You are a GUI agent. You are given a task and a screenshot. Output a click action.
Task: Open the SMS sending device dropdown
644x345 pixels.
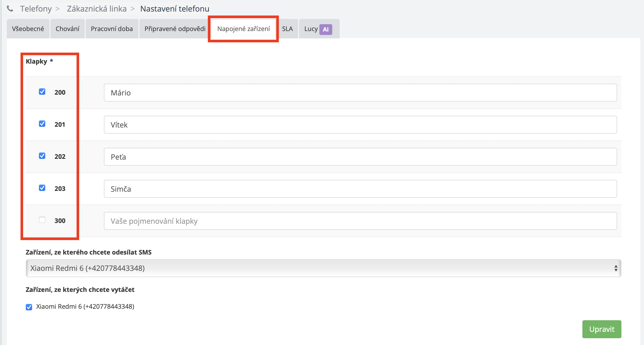(x=323, y=268)
